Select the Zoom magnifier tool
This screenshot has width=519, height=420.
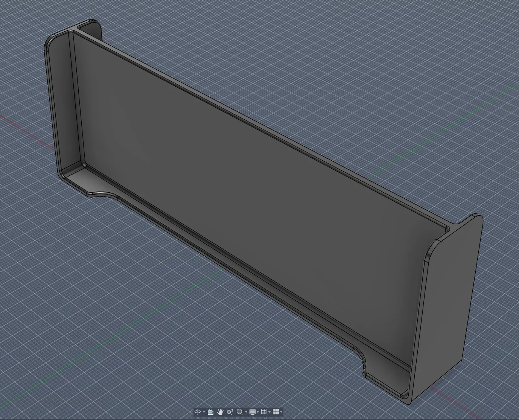(230, 412)
